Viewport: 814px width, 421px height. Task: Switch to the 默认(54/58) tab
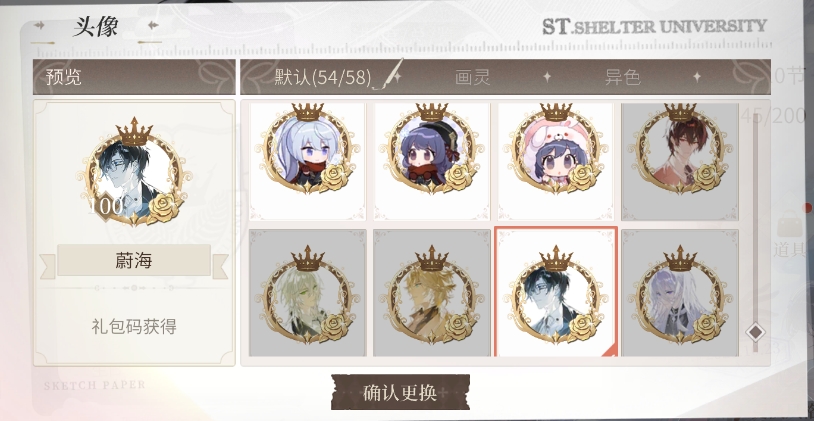(x=323, y=77)
